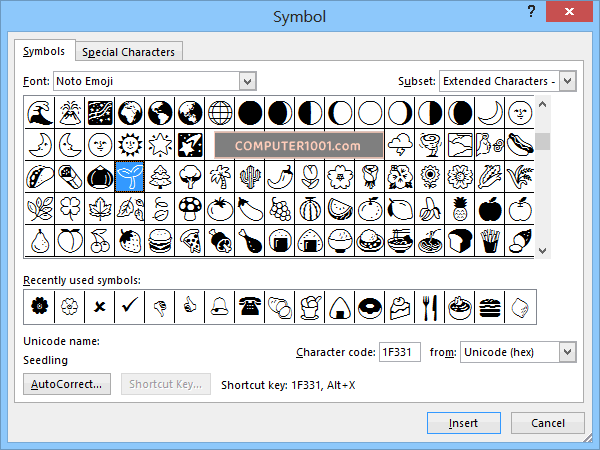Click the symbol grid scroll down arrow

(x=542, y=251)
